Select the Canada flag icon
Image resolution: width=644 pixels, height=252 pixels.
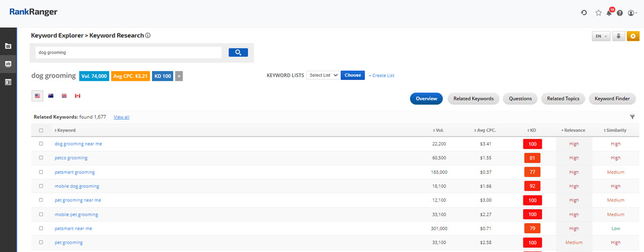pyautogui.click(x=77, y=96)
